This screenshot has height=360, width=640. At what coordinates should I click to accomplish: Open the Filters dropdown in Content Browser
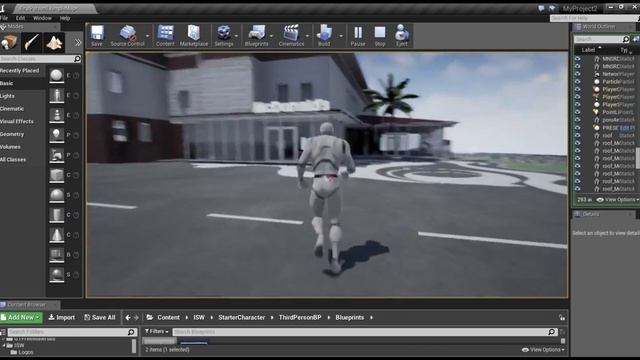(157, 331)
